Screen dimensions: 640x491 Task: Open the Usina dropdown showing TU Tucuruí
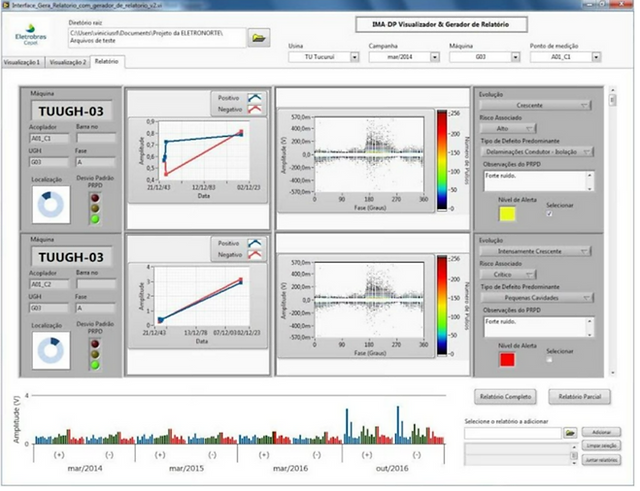tap(354, 57)
